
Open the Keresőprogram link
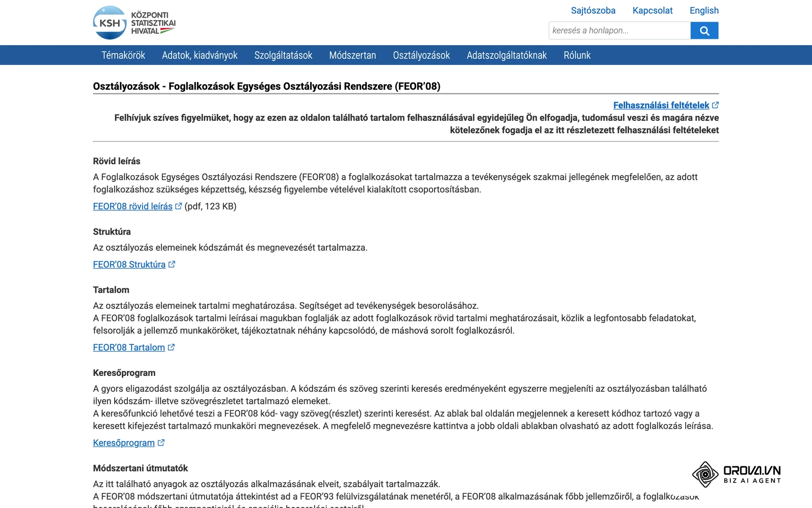point(124,442)
